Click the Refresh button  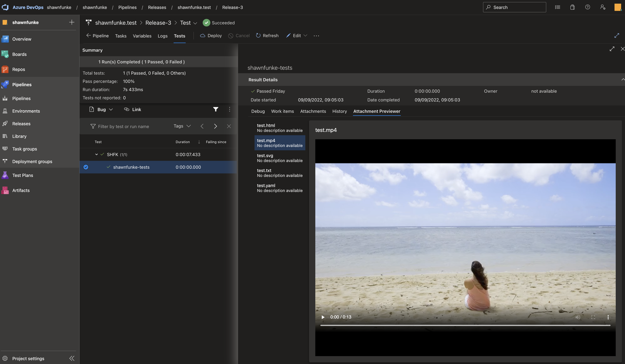click(x=267, y=36)
